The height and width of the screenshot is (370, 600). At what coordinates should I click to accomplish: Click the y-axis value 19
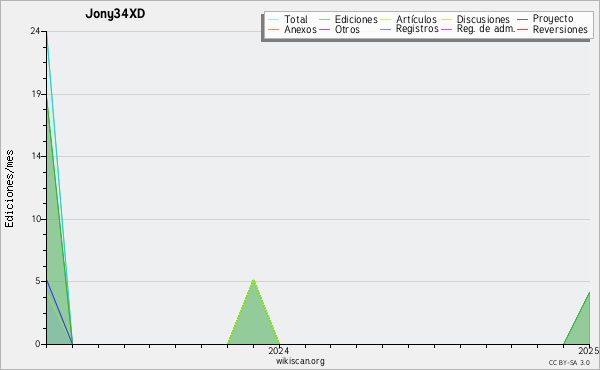(x=36, y=94)
